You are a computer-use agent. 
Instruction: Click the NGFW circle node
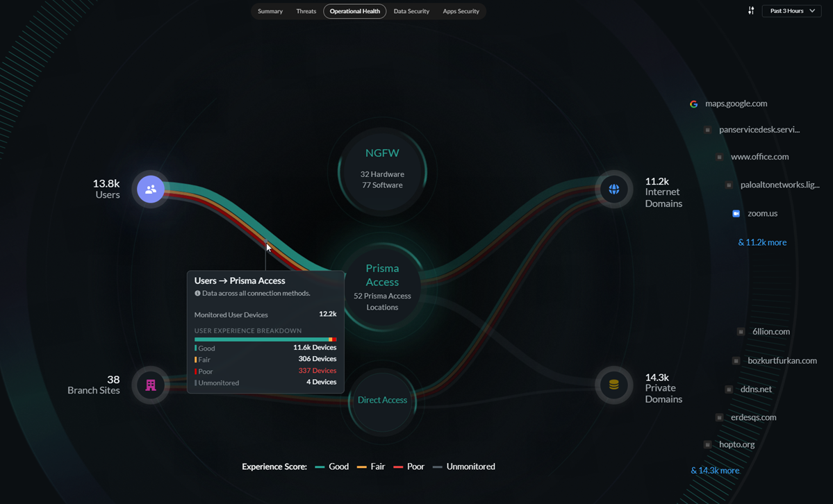383,171
